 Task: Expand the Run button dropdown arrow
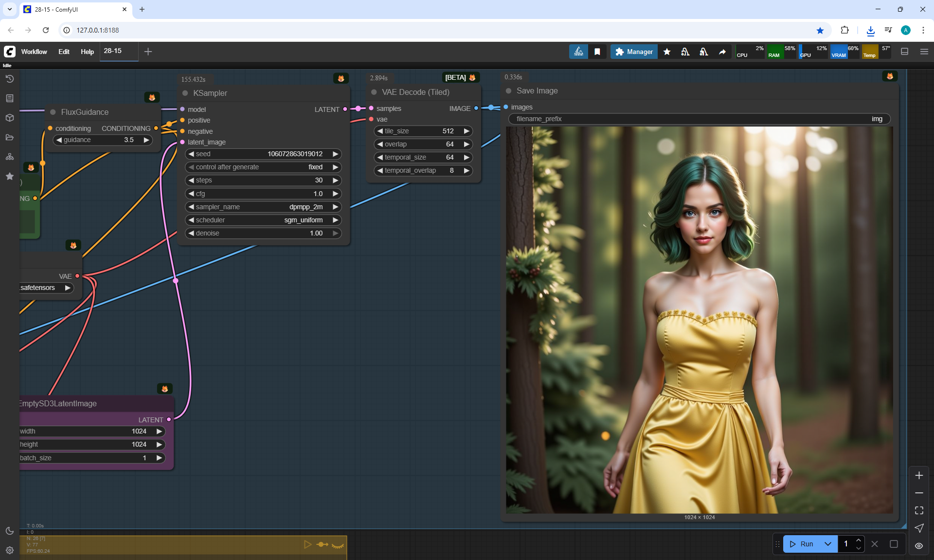(x=828, y=544)
